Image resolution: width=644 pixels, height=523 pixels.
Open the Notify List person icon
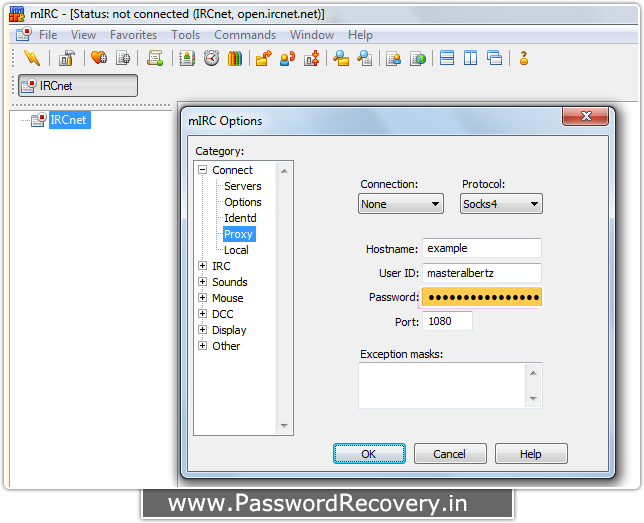[393, 59]
